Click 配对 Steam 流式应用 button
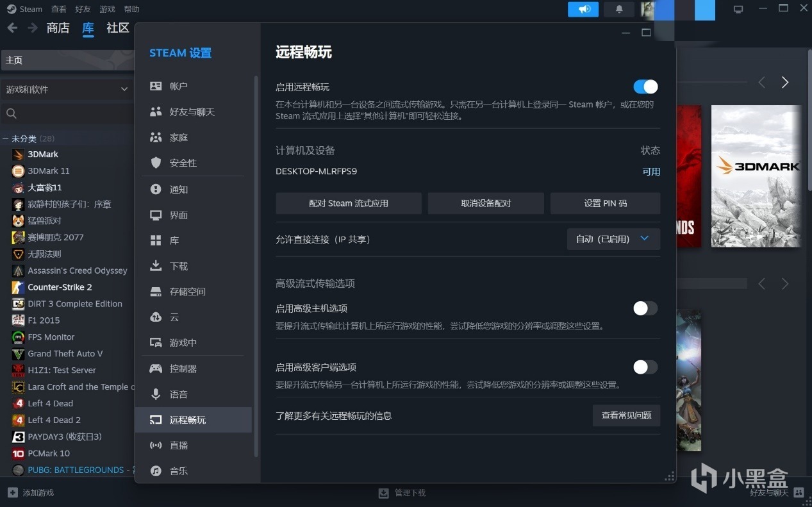Image resolution: width=812 pixels, height=507 pixels. point(349,203)
